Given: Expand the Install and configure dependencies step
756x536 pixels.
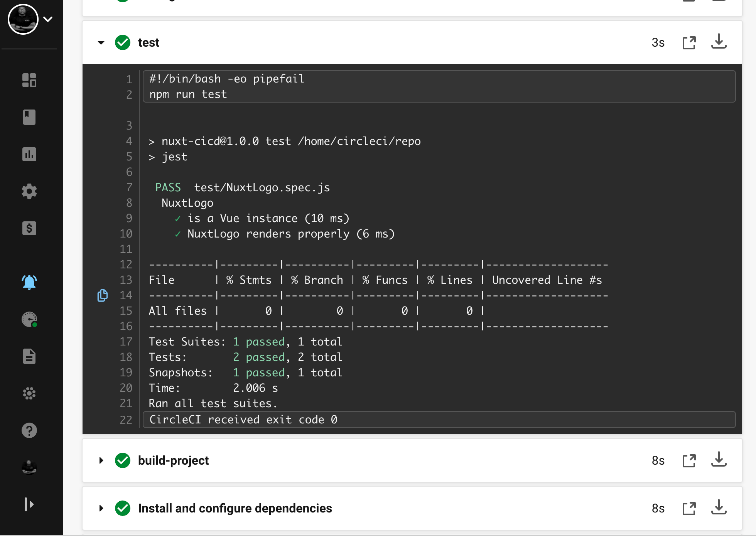Looking at the screenshot, I should [x=101, y=508].
